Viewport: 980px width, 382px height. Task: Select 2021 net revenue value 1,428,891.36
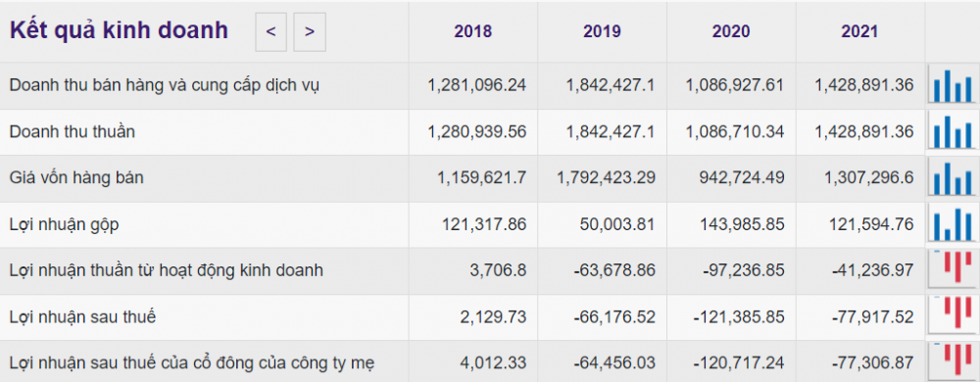863,132
